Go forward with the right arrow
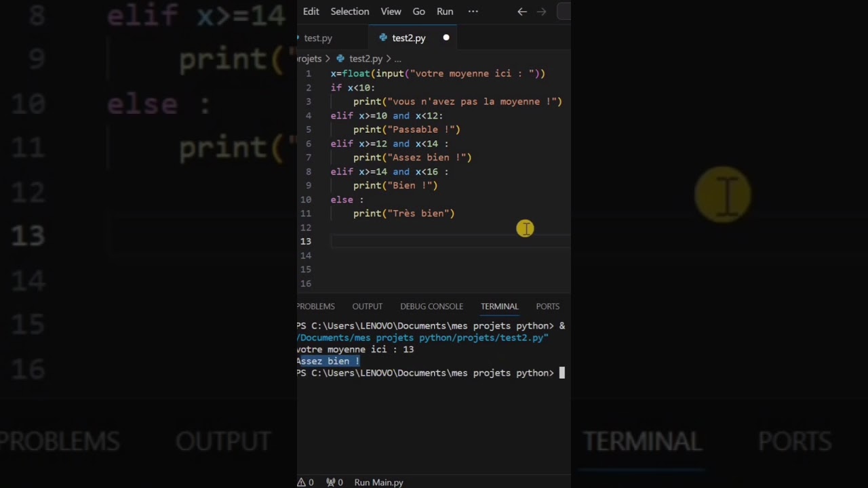This screenshot has width=868, height=488. (x=541, y=12)
